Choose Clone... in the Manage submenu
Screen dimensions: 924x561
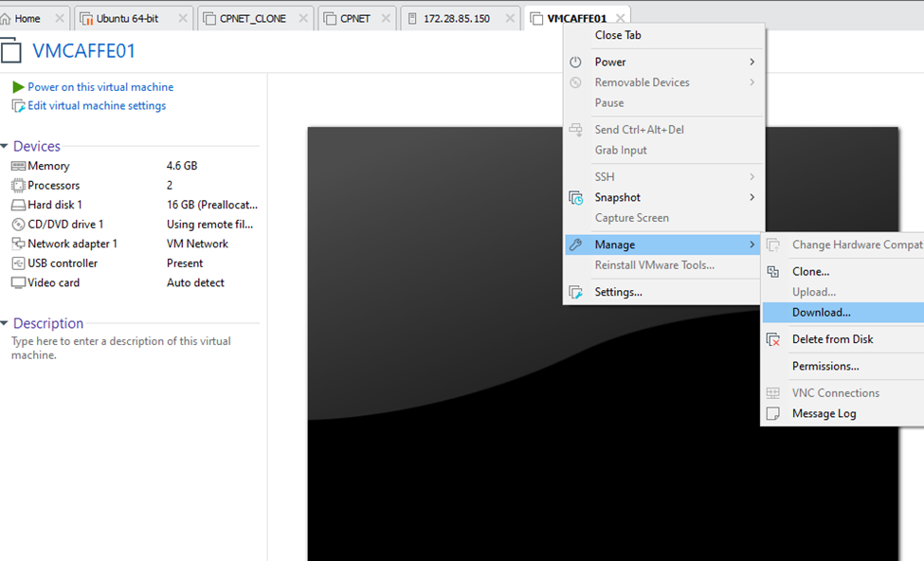843,272
